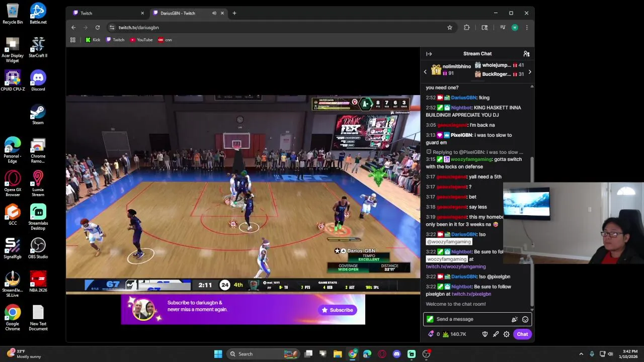644x362 pixels.
Task: Send the message with Chat button
Action: tap(522, 334)
